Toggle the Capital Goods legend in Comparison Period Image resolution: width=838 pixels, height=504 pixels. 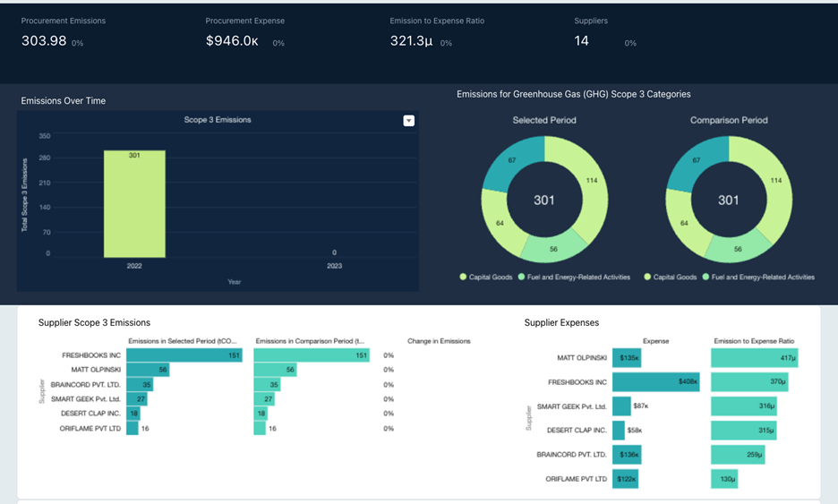pyautogui.click(x=671, y=277)
